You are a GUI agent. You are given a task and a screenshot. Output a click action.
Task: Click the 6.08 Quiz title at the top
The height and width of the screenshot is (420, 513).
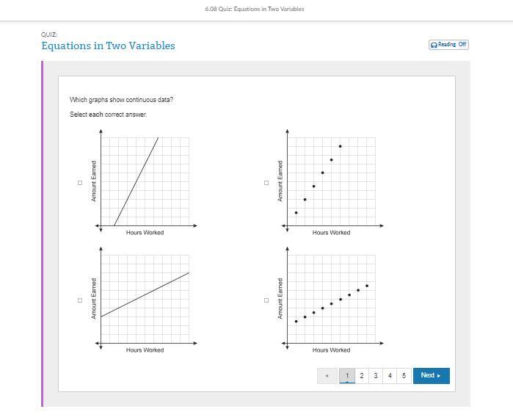point(255,9)
